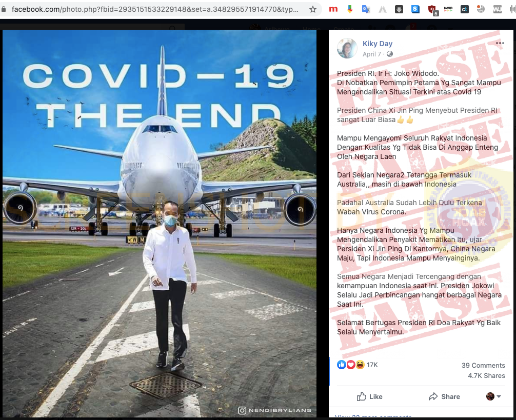
Task: Click the globe public audience icon
Action: coord(390,54)
